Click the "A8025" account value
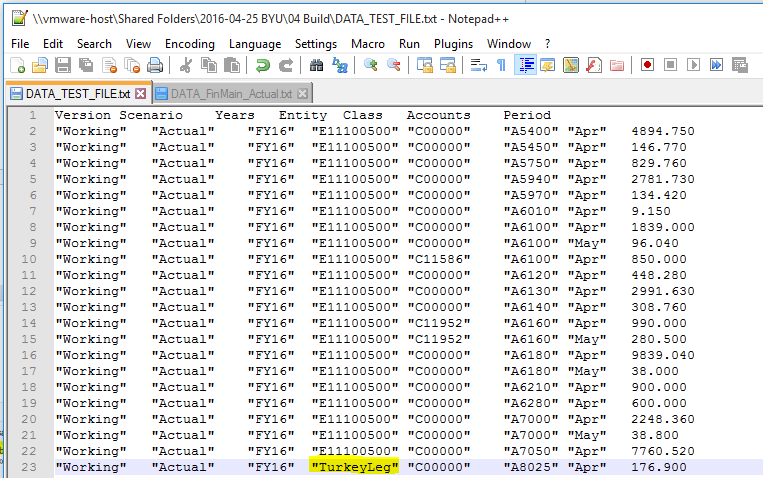 (x=531, y=467)
